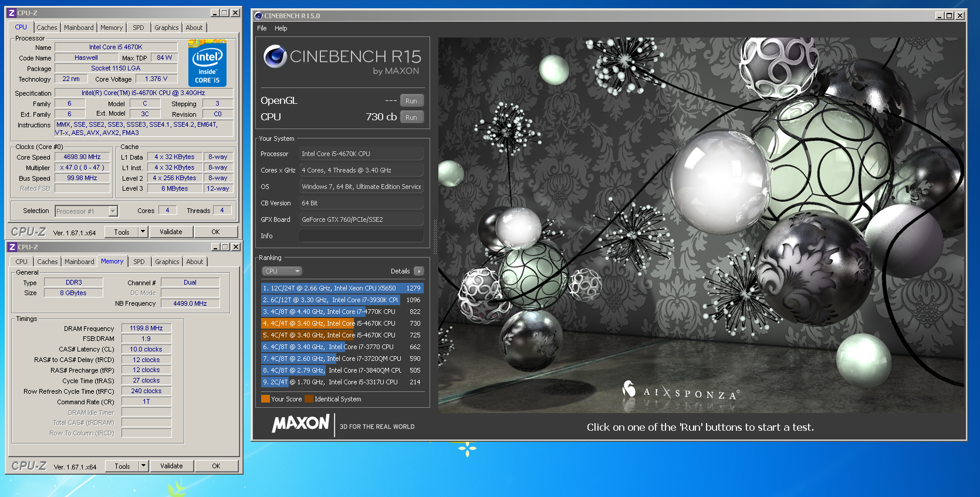980x497 pixels.
Task: Open the Mainboard tab in Memory CPU-Z window
Action: point(79,262)
